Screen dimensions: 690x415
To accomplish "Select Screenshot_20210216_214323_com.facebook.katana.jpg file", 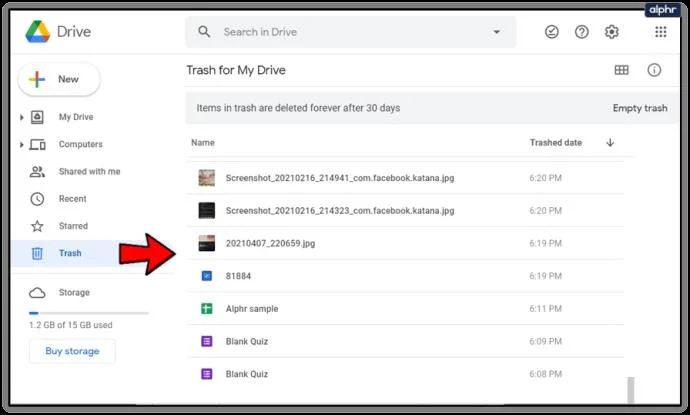I will 405,211.
